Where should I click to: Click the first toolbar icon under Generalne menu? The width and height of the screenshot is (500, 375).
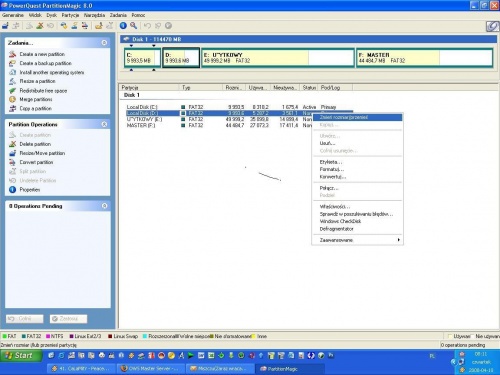point(5,25)
